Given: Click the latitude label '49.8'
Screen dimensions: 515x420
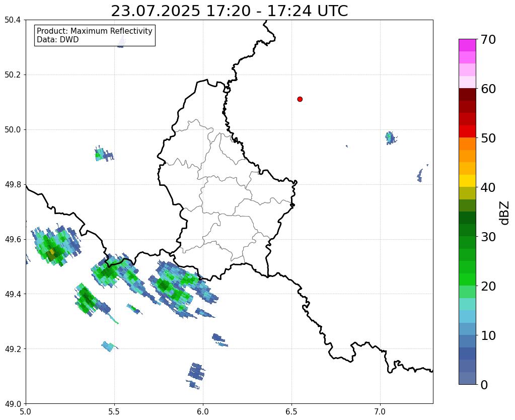Looking at the screenshot, I should 13,184.
